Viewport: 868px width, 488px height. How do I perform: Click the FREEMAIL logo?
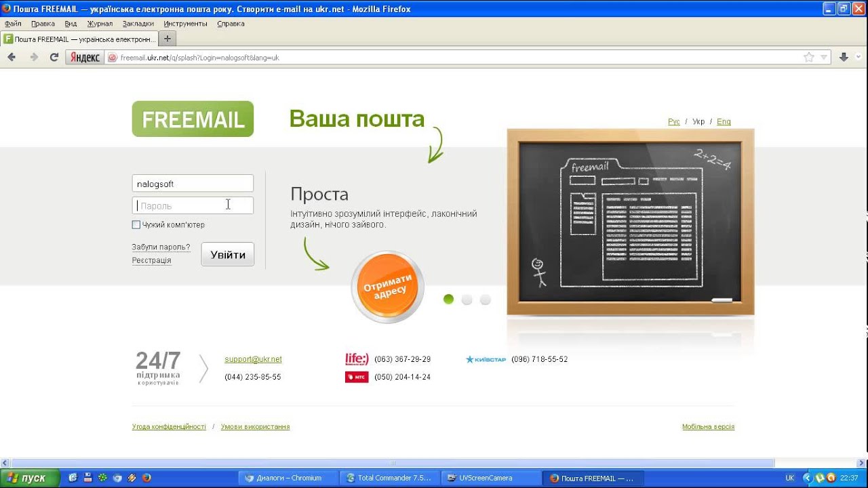193,119
